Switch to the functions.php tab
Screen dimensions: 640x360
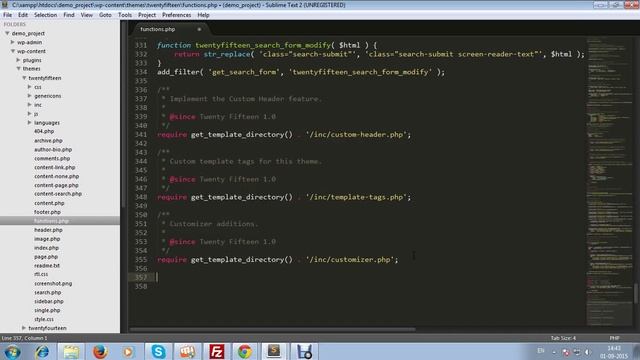[x=168, y=29]
